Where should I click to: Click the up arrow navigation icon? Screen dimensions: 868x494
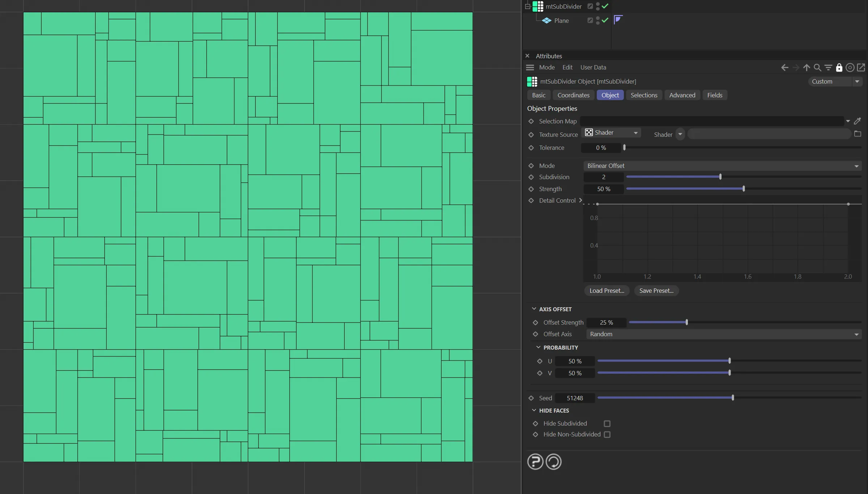point(807,68)
